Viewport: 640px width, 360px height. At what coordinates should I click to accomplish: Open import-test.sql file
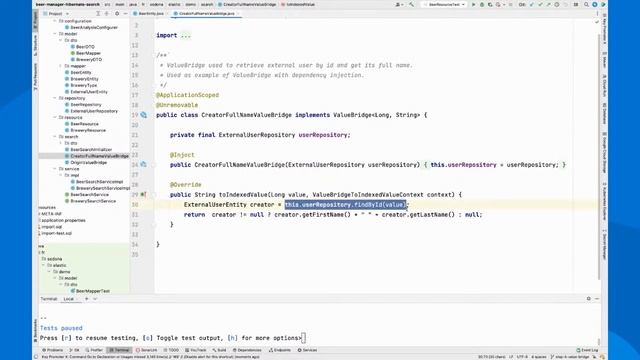click(x=56, y=233)
